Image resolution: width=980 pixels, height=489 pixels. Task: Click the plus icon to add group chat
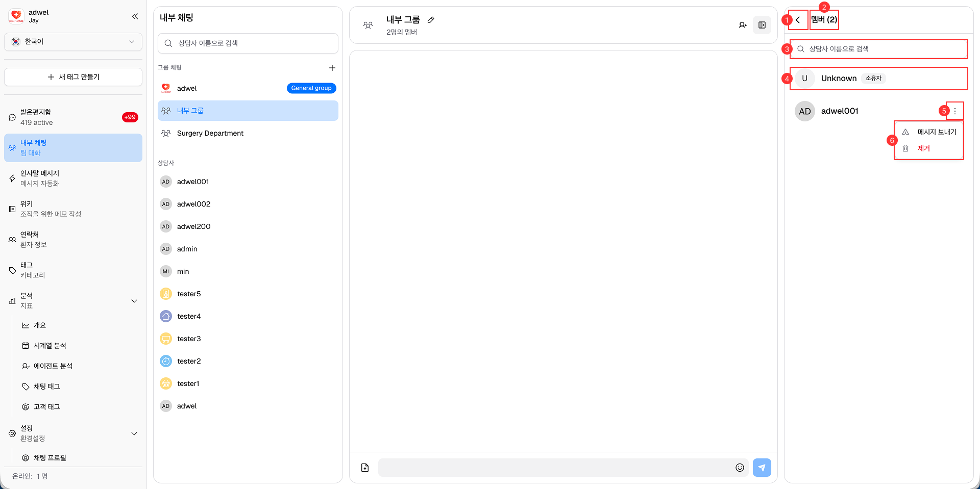(x=332, y=68)
